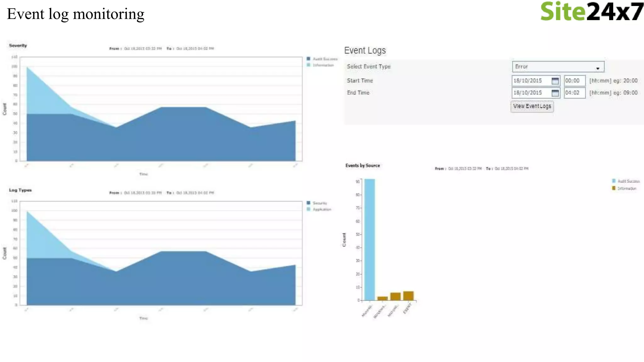Open the End Time calendar picker icon
The image size is (644, 362).
[555, 93]
